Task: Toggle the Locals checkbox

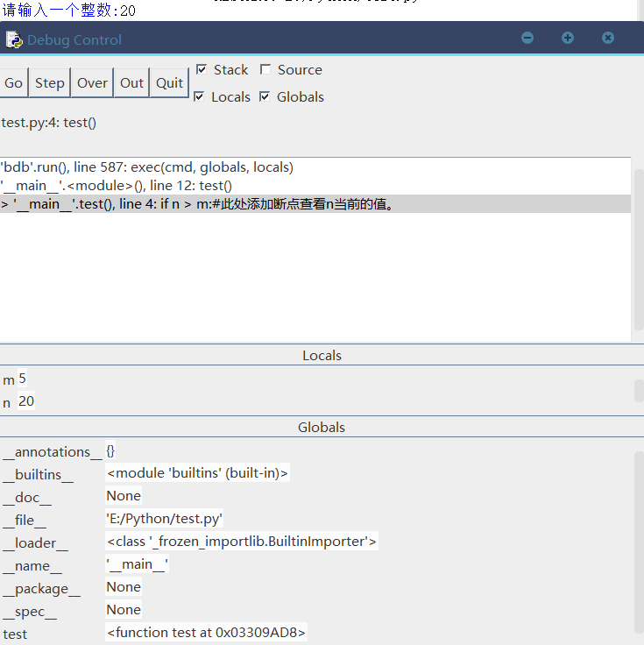Action: point(199,96)
